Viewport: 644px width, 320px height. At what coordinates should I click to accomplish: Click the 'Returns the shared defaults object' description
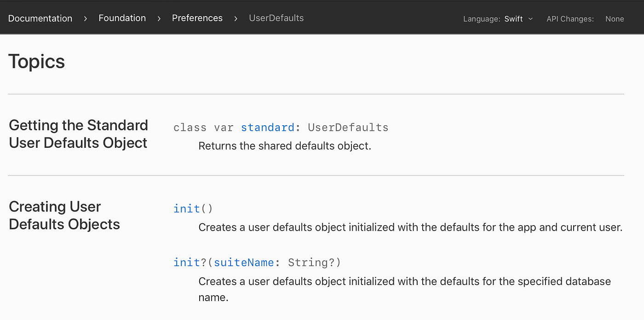coord(284,146)
